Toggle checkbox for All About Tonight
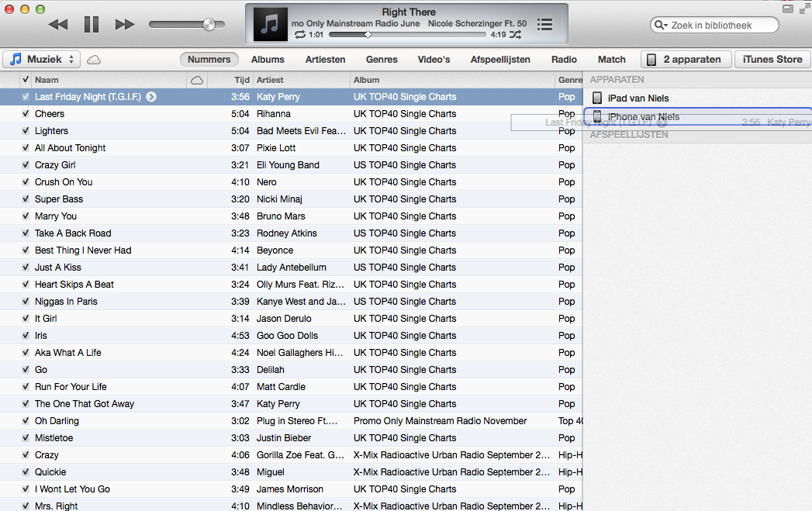Viewport: 812px width, 511px height. click(26, 148)
